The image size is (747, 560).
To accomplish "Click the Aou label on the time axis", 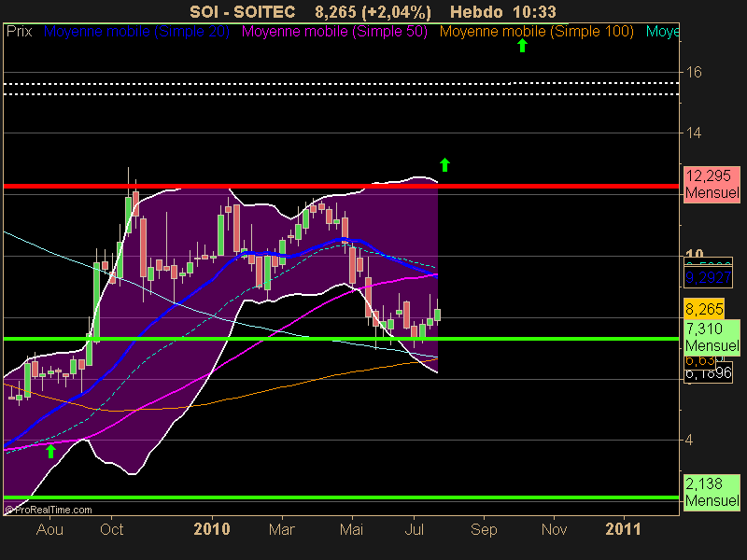I will [49, 529].
